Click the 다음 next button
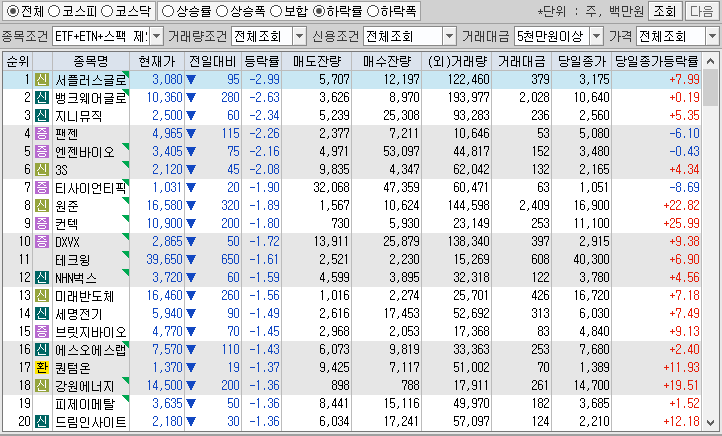The height and width of the screenshot is (436, 722). click(x=702, y=11)
